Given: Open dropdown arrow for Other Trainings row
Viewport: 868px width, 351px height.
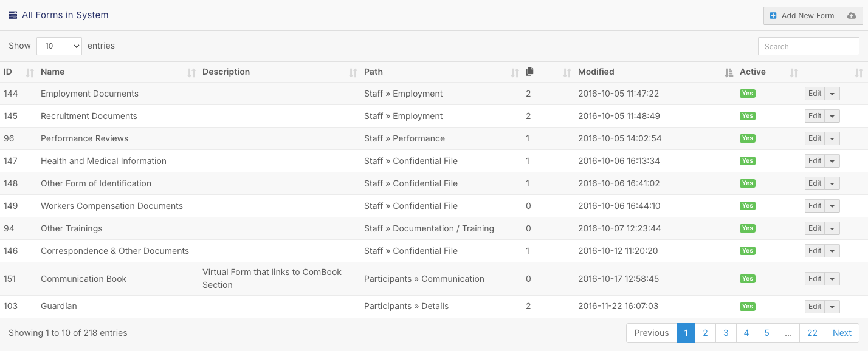Looking at the screenshot, I should pyautogui.click(x=832, y=228).
